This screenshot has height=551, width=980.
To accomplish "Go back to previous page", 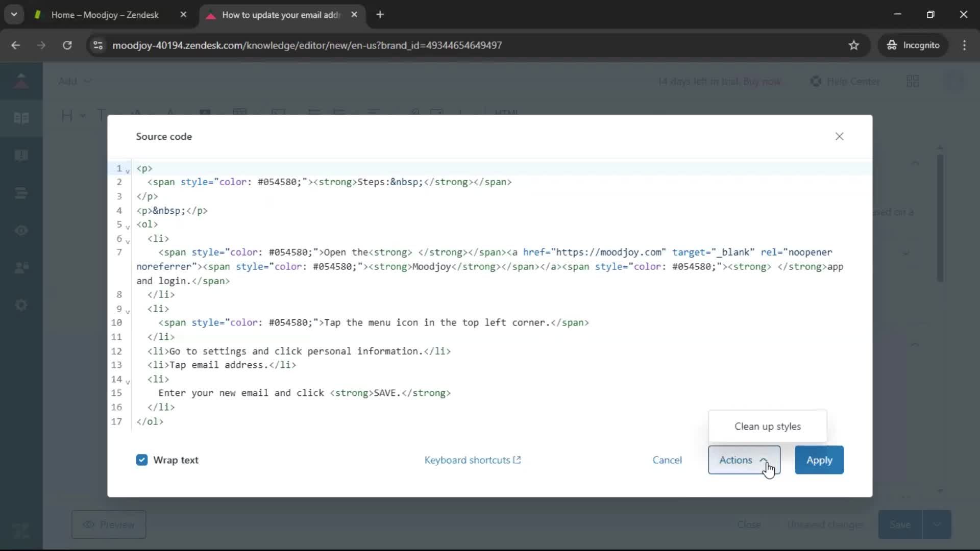I will point(16,45).
